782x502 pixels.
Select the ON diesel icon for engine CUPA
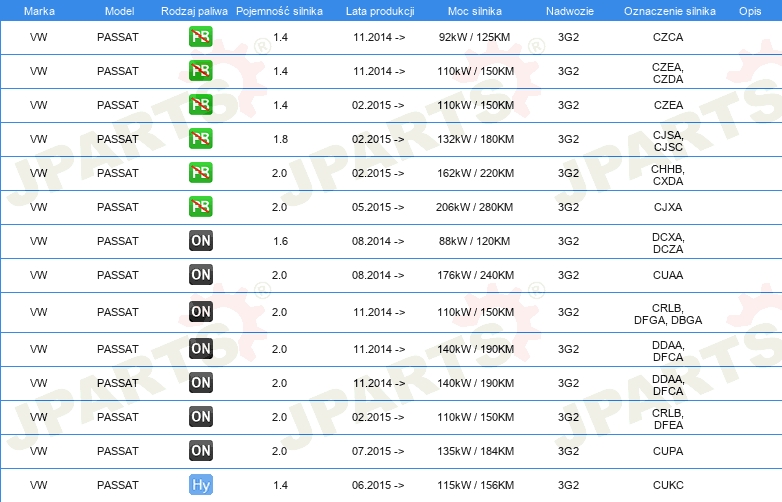(x=200, y=451)
